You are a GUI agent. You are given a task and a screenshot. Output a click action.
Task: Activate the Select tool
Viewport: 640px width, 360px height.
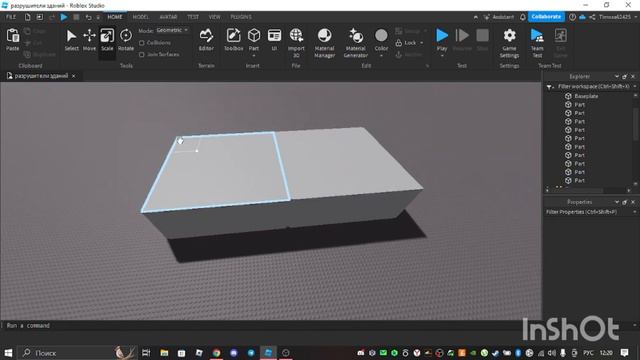tap(71, 40)
